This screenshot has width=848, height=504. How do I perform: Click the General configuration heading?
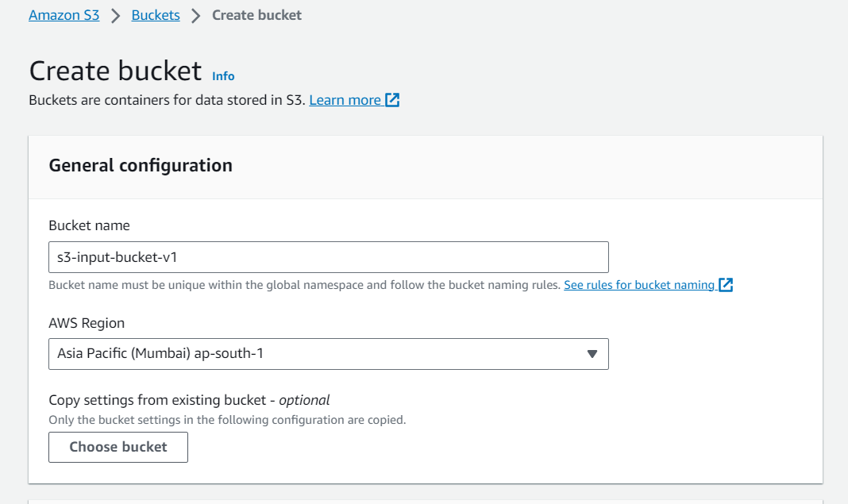pos(141,165)
